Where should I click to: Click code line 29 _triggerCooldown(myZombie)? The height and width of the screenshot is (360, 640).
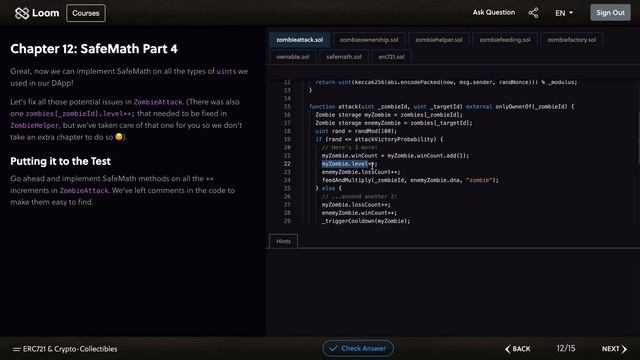(x=366, y=221)
